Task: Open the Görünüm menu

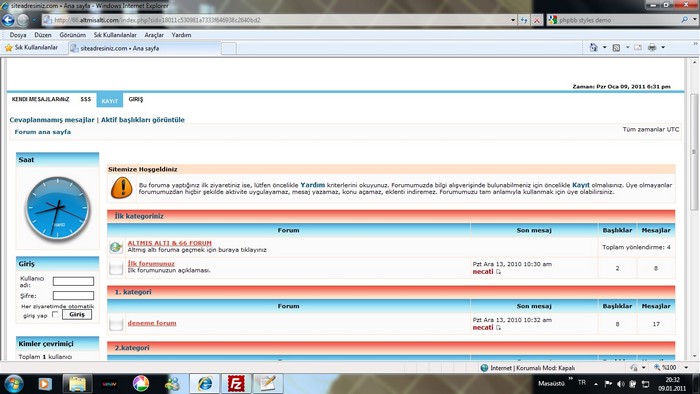Action: (72, 35)
